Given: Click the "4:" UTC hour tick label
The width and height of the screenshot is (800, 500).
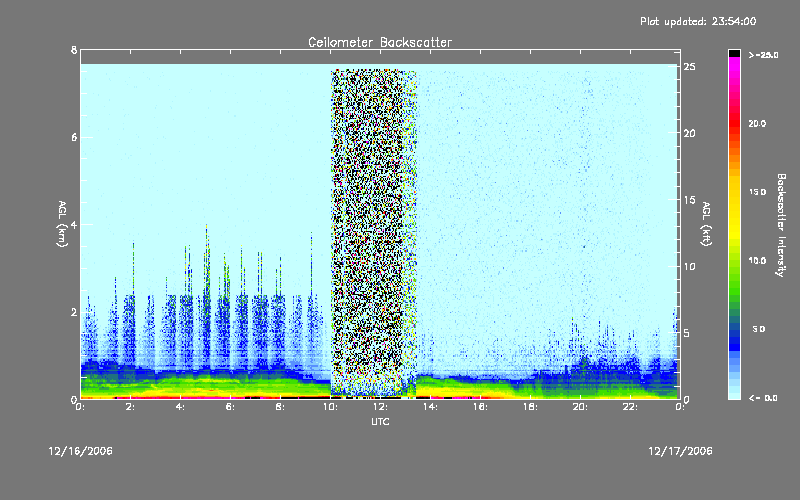Looking at the screenshot, I should [x=181, y=407].
